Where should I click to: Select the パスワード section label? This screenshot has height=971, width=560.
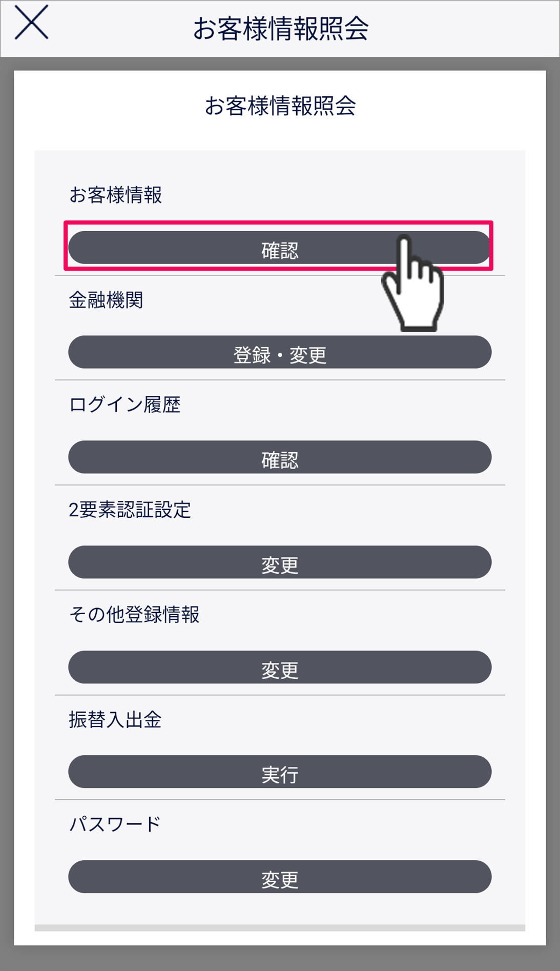point(115,824)
